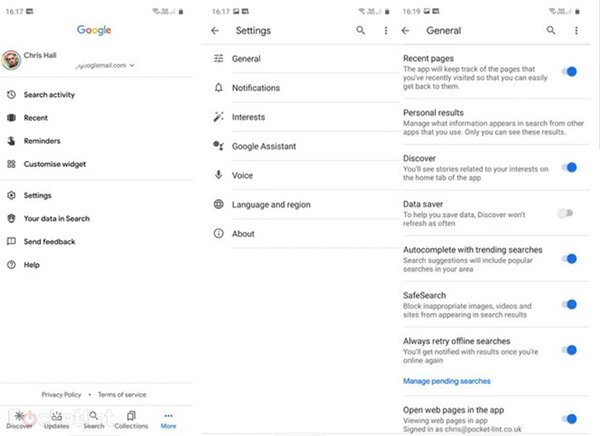Tap the About info icon
600x436 pixels.
tap(218, 234)
